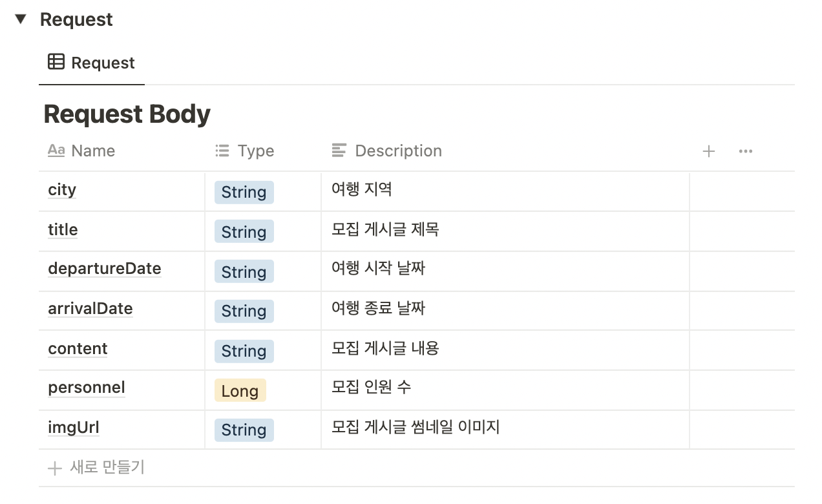Edit the 여행 지역 description cell
822x504 pixels.
click(x=505, y=191)
